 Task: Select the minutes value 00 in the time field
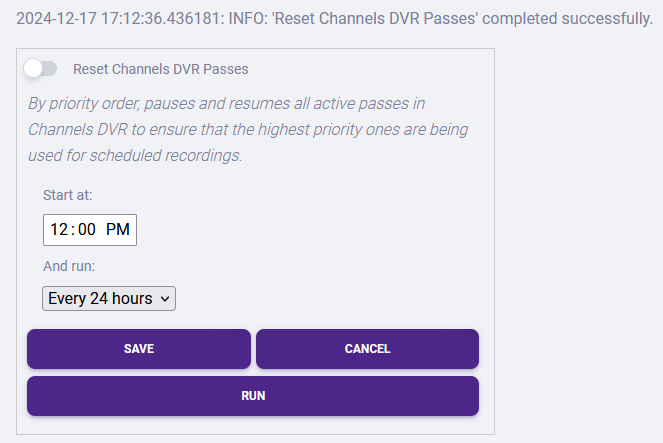coord(87,230)
